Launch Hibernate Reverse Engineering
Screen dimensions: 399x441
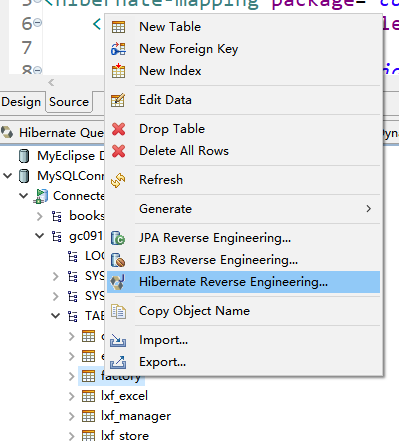(244, 282)
